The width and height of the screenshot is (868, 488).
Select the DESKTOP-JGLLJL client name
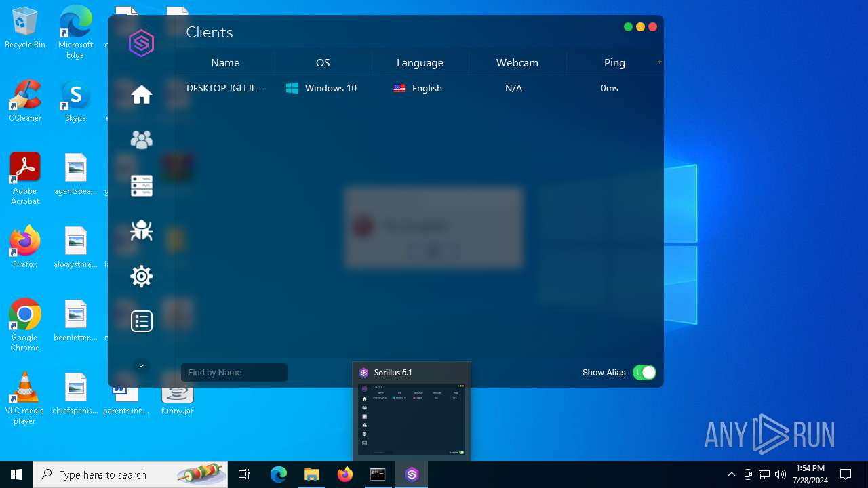(224, 88)
